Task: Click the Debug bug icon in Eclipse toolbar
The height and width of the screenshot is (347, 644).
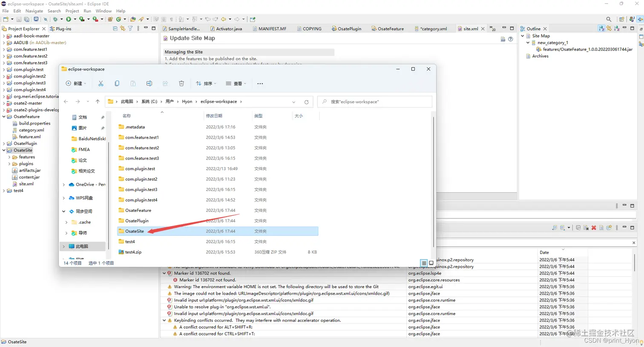Action: coord(55,19)
